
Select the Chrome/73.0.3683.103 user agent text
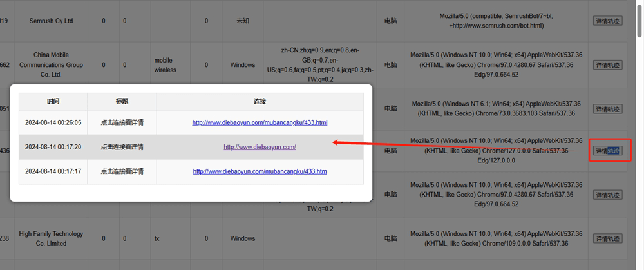[496, 109]
